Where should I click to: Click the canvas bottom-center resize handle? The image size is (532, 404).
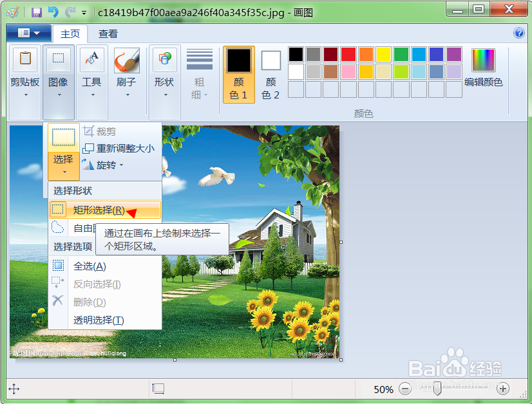tap(175, 360)
